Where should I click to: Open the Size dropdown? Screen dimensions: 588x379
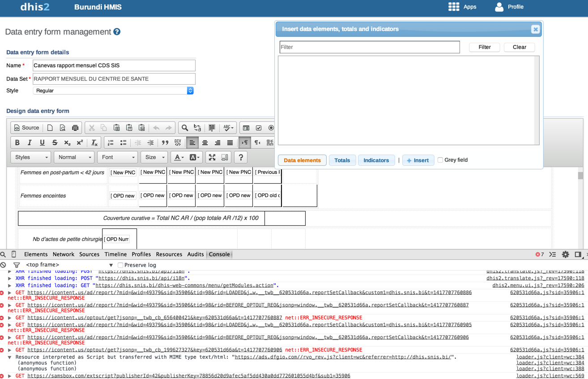coord(155,158)
